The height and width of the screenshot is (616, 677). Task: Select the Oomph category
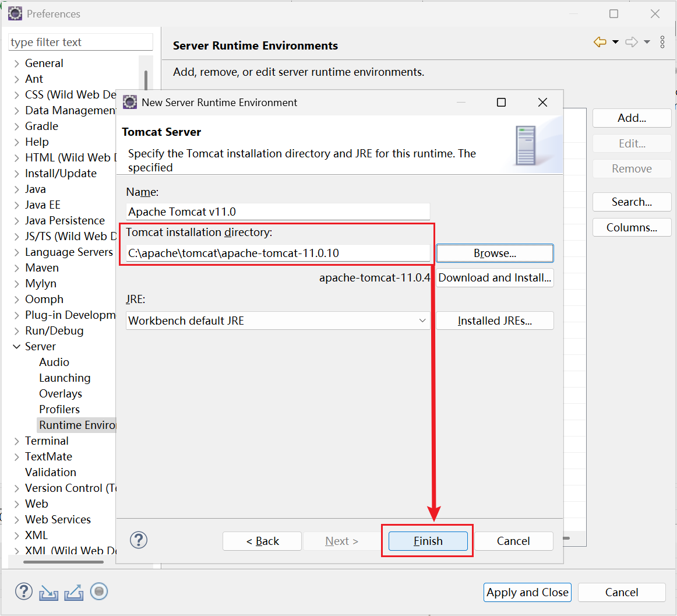tap(44, 299)
